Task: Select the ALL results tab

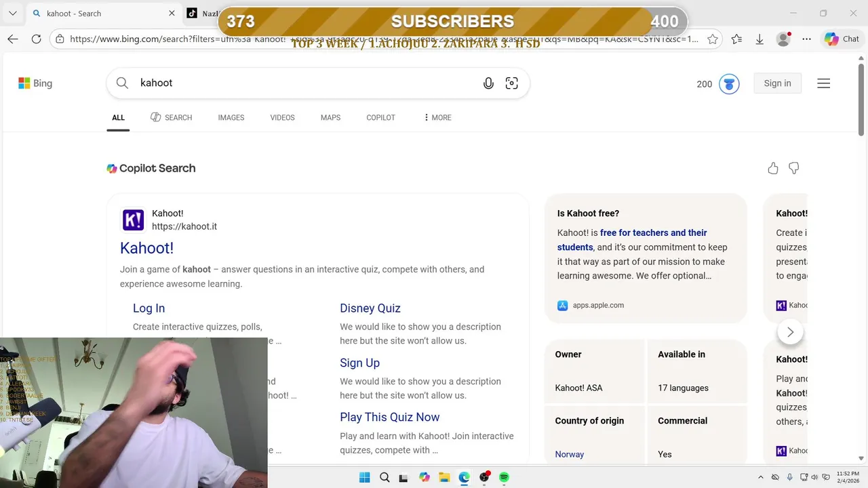Action: (x=118, y=117)
